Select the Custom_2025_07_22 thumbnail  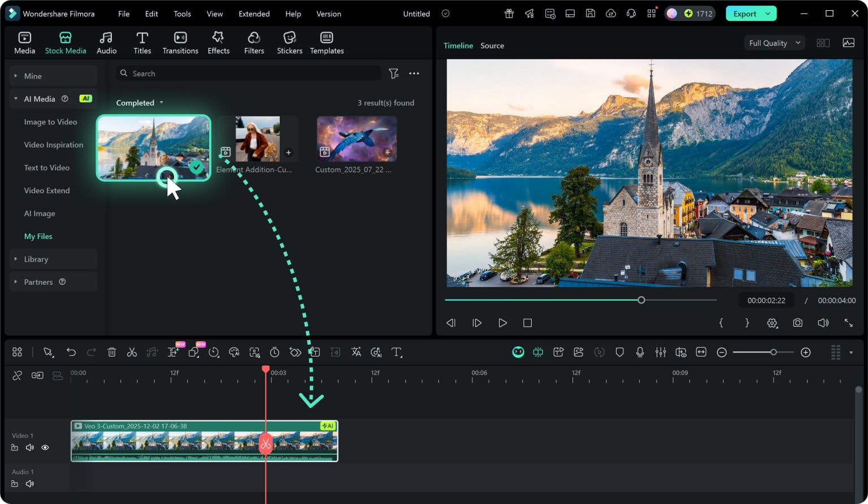tap(356, 138)
